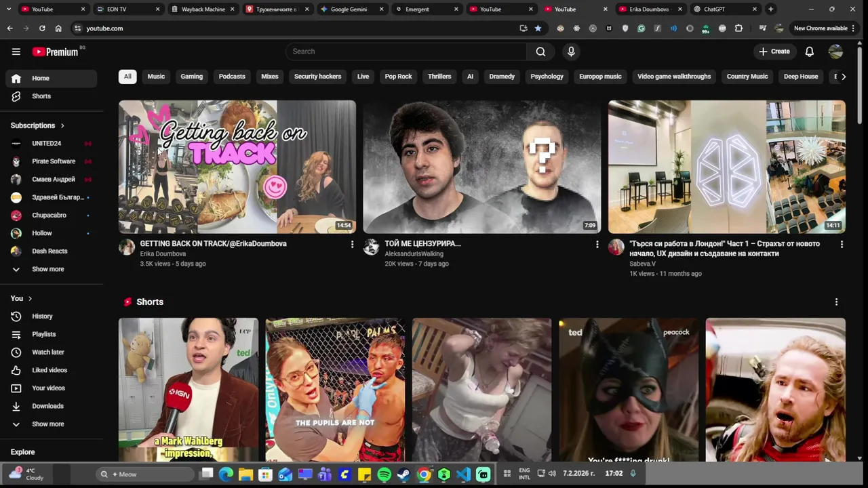Select the Podcasts filter chip
Screen dimensions: 868x488
tap(232, 77)
